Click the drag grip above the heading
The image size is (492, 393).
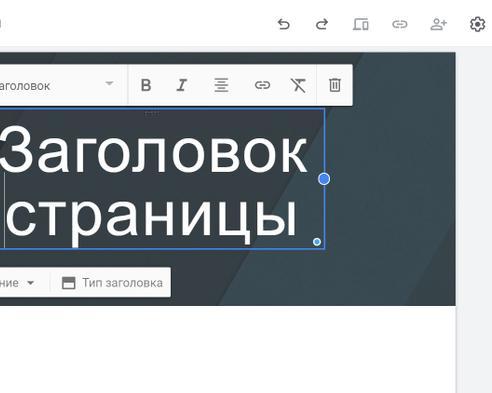(x=152, y=114)
